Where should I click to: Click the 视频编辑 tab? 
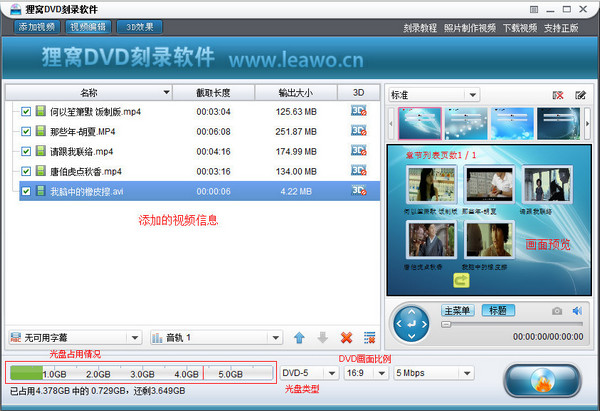coord(88,27)
